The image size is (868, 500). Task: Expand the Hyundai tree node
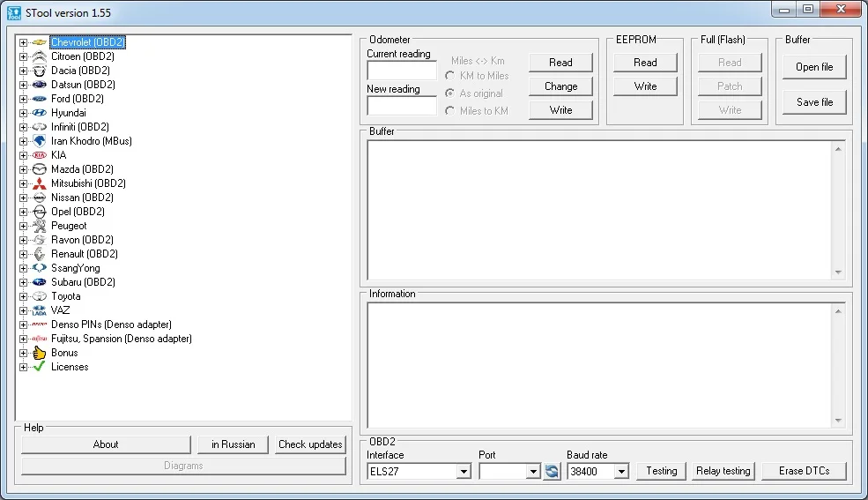point(23,113)
